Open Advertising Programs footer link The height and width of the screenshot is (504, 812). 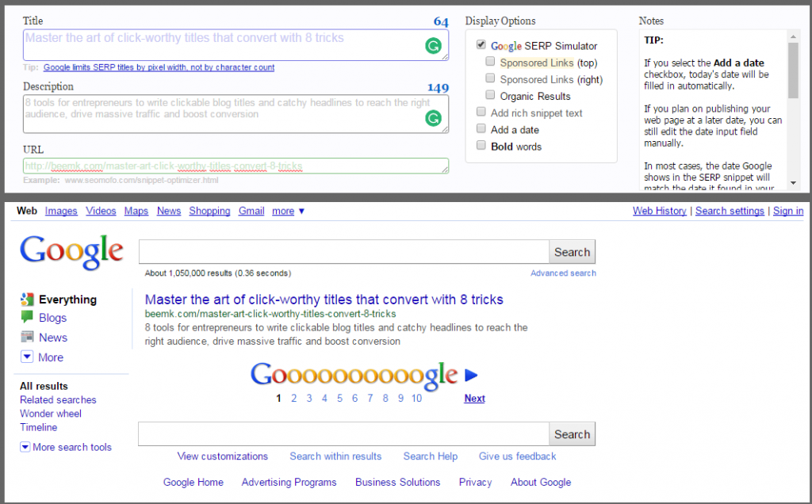[289, 483]
